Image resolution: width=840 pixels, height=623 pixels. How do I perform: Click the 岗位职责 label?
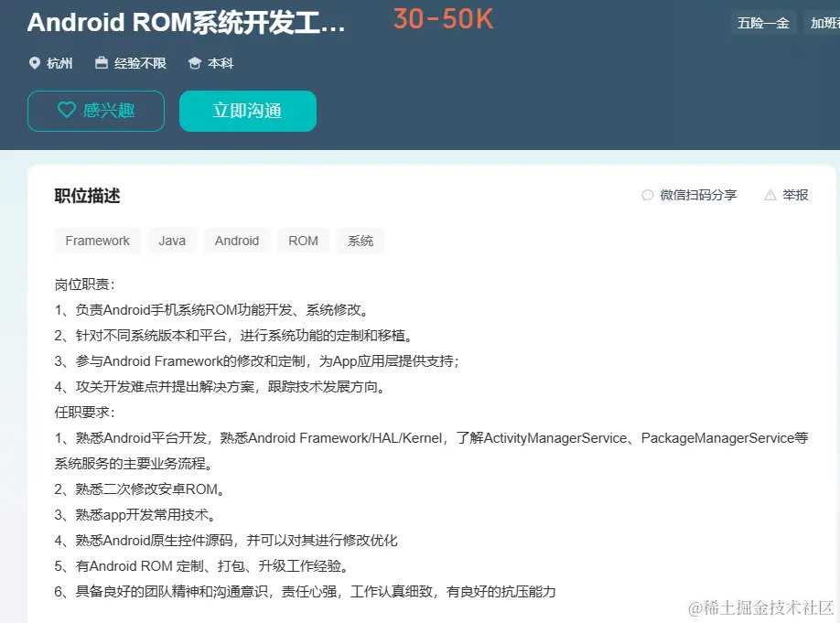point(85,285)
